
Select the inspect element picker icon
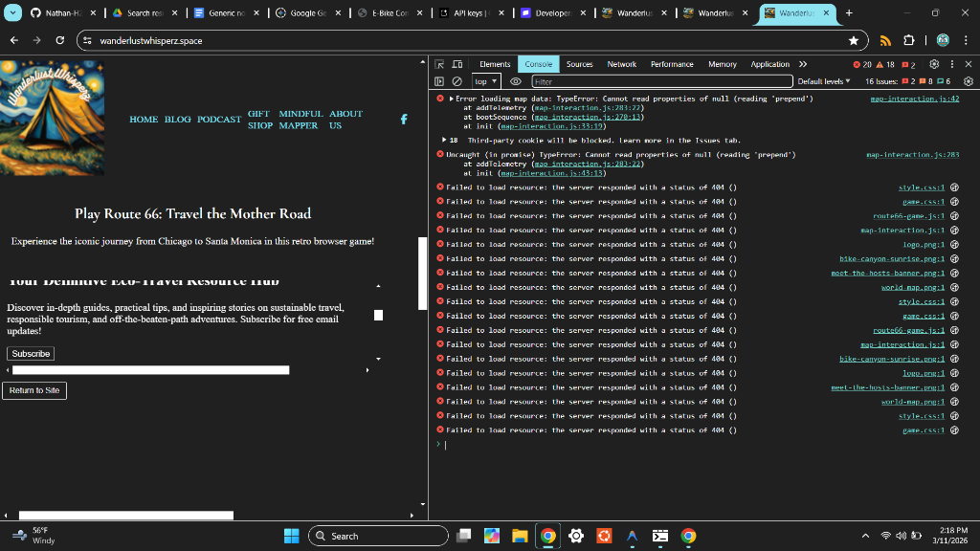[x=441, y=64]
